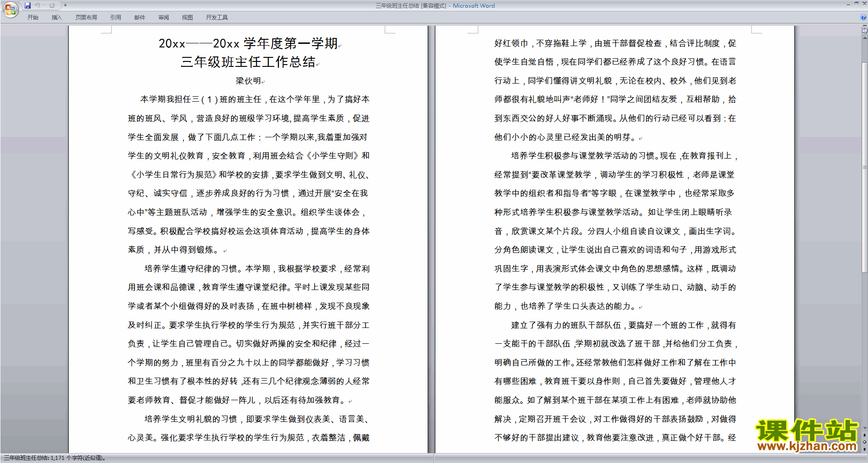The height and width of the screenshot is (463, 868).
Task: Go to previous page double-arrow button
Action: pyautogui.click(x=864, y=435)
